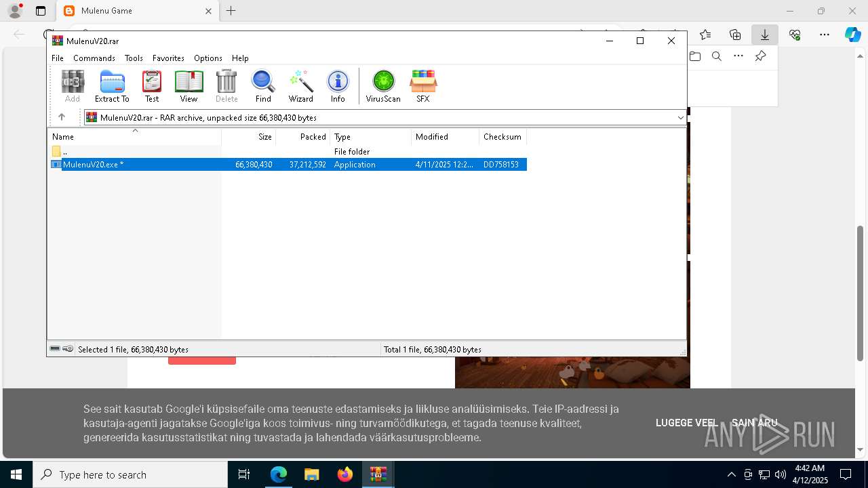Click WinRAR icon on taskbar
This screenshot has width=868, height=488.
(x=378, y=474)
